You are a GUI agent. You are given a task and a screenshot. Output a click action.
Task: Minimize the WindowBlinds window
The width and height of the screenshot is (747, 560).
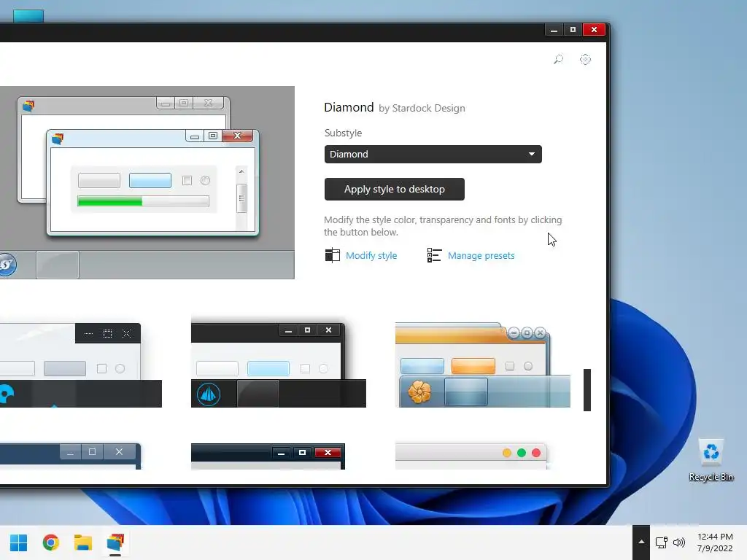pyautogui.click(x=554, y=30)
